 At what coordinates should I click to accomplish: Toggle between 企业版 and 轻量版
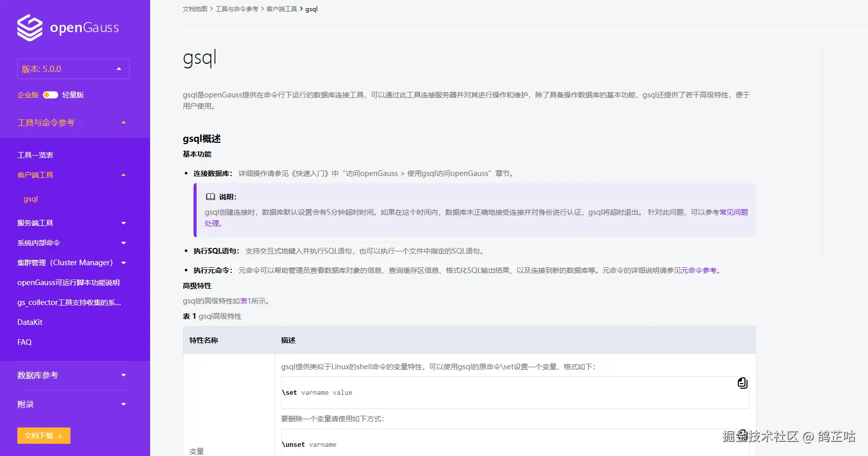click(51, 95)
